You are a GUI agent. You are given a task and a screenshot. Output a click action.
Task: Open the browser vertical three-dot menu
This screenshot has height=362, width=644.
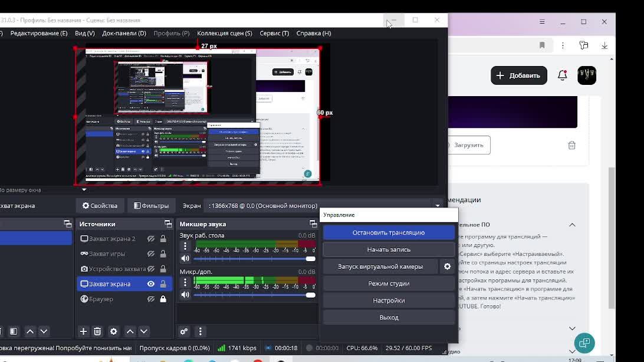tap(563, 45)
